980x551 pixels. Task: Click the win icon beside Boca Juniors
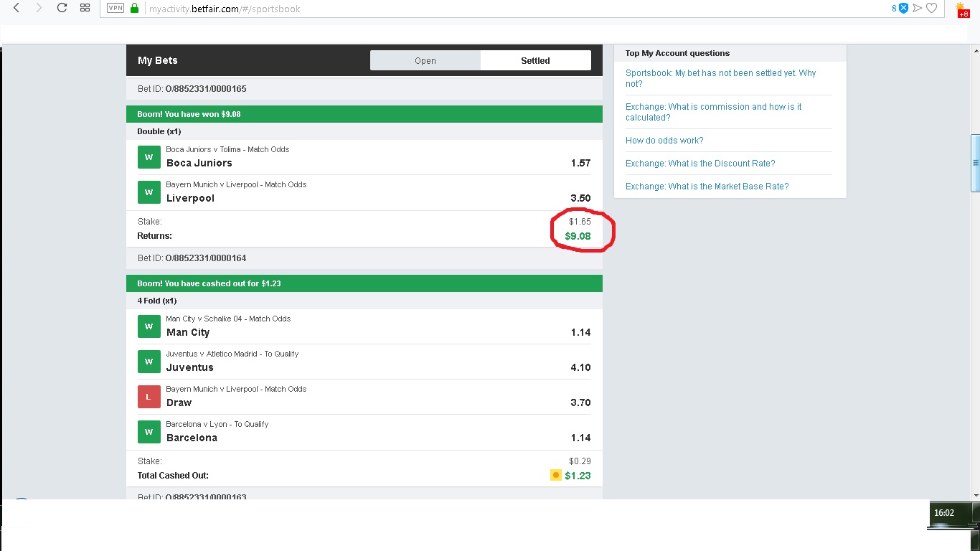149,157
